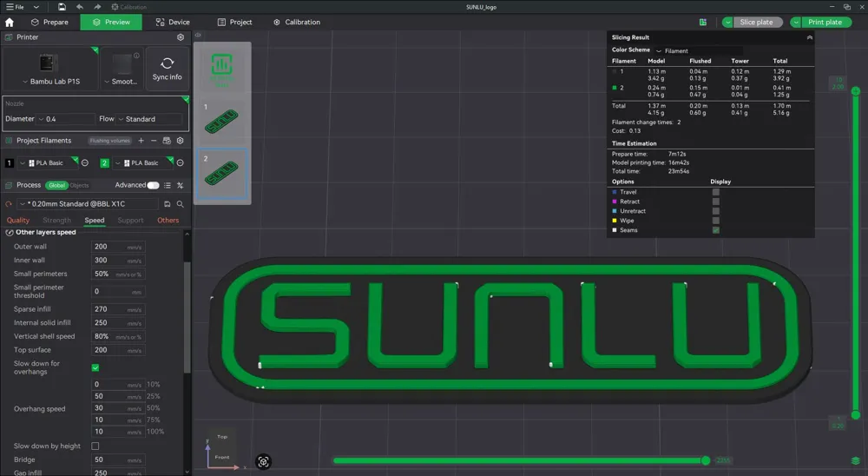Open filament 1 PLA Basic dropdown
The width and height of the screenshot is (868, 476).
pos(48,163)
